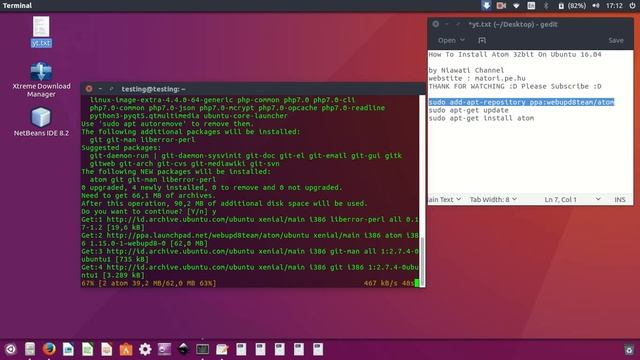Open System Settings gear in the dock
This screenshot has width=640, height=360.
tap(145, 349)
